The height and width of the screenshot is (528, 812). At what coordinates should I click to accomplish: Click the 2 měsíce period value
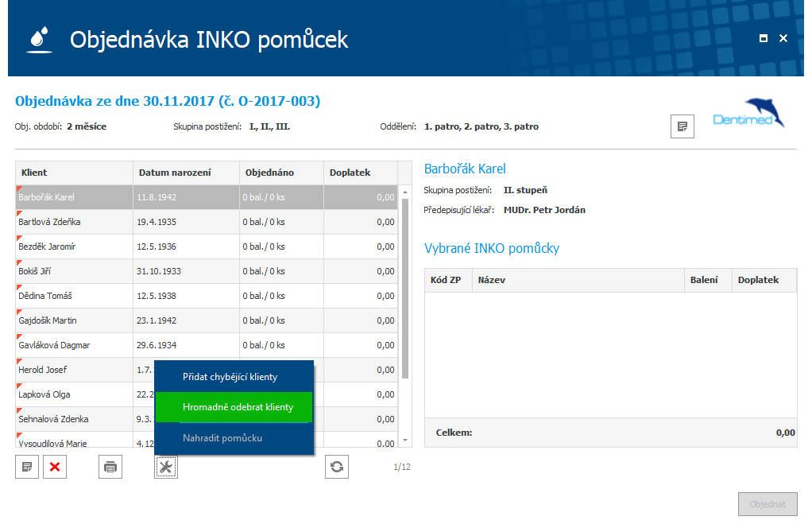(87, 126)
